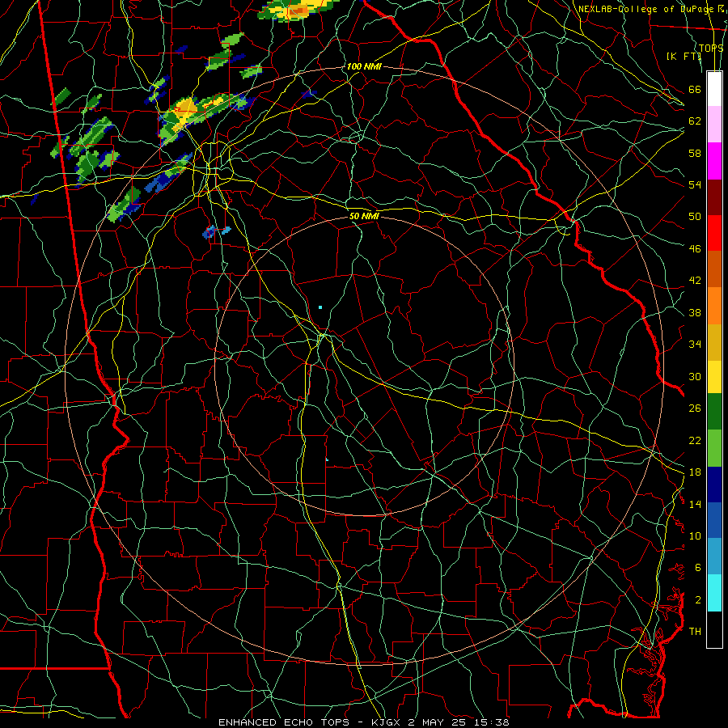Select the "2 MAY 25" date stamp
Image resolution: width=728 pixels, height=728 pixels.
(438, 722)
